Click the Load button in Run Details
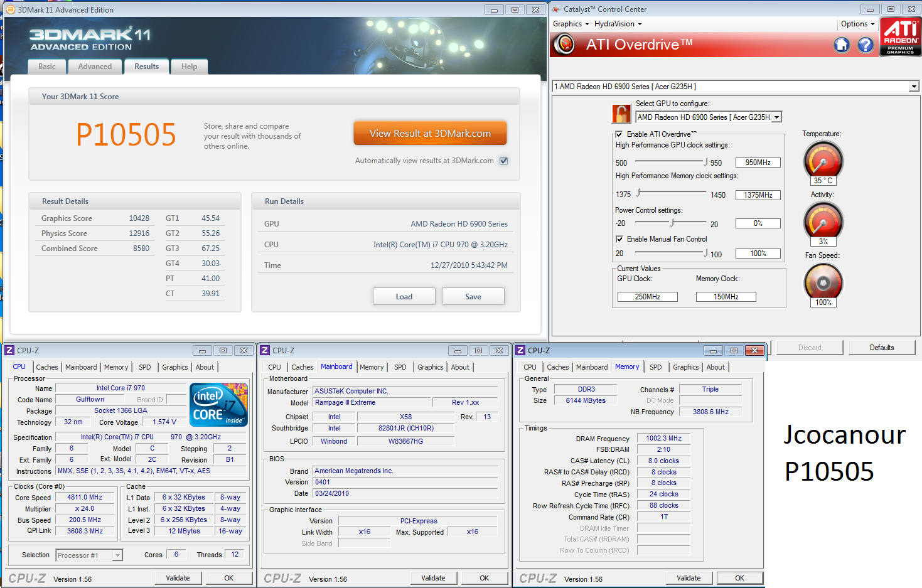The image size is (922, 588). tap(404, 296)
